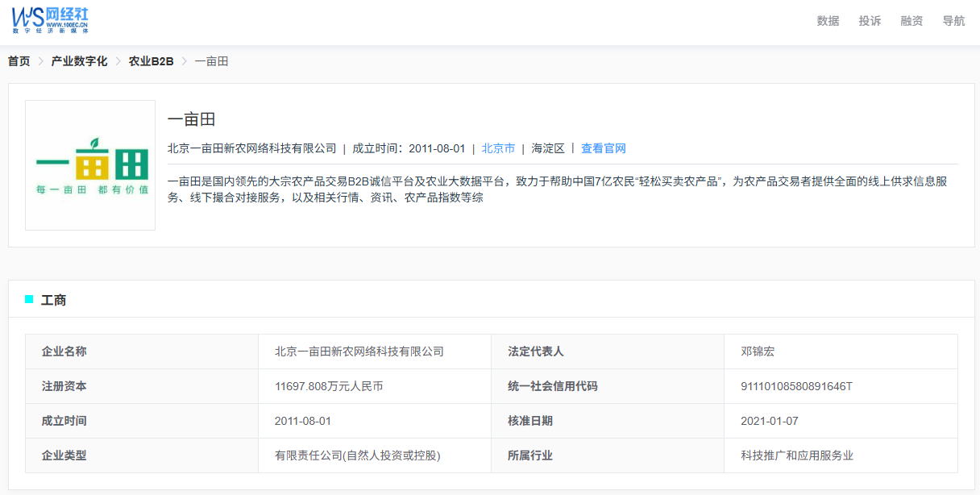The image size is (980, 495).
Task: Select 企业名称 label cell
Action: (142, 351)
